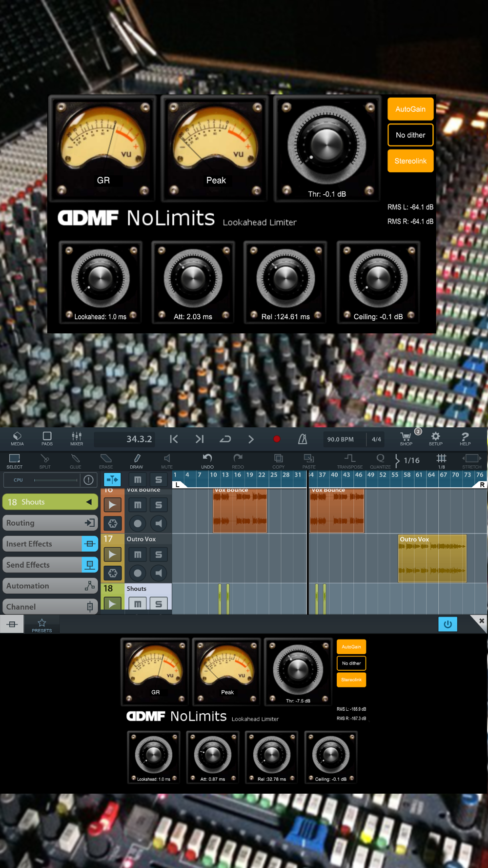The width and height of the screenshot is (488, 868).
Task: Toggle Stereolink in lower NoLimits panel
Action: (351, 680)
